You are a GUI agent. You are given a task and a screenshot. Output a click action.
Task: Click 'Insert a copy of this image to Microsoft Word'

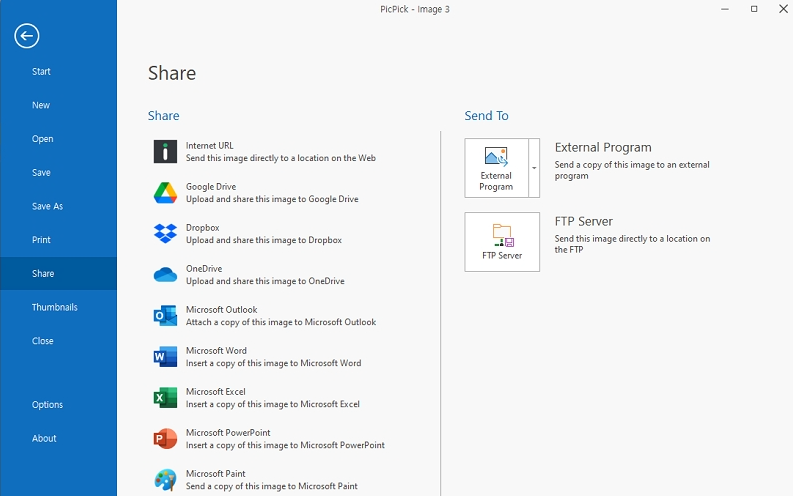tap(273, 363)
